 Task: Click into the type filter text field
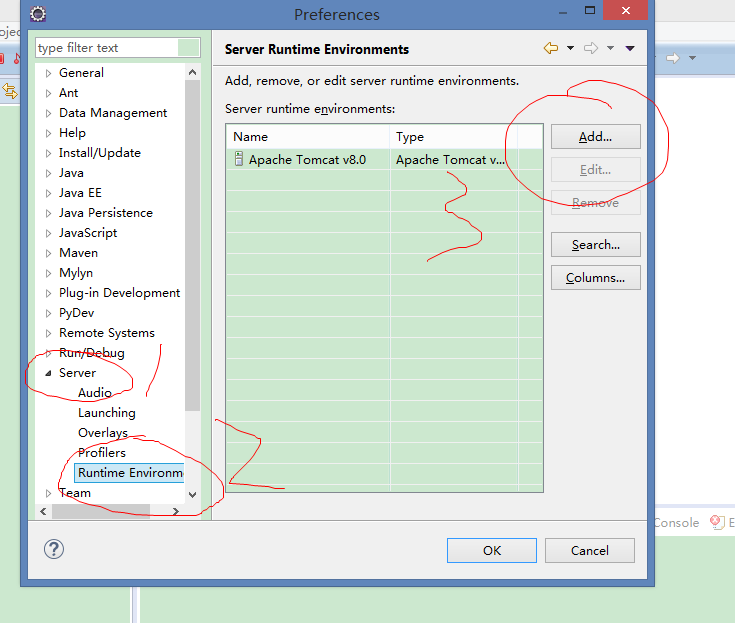coord(106,48)
